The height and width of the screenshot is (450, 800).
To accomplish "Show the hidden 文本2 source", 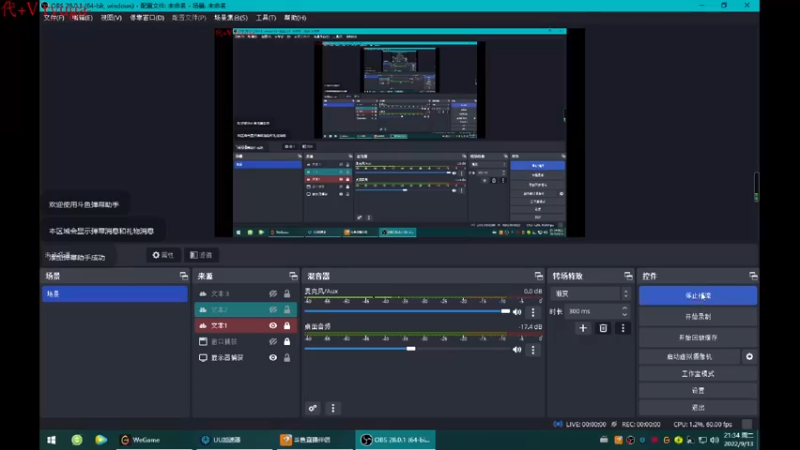I will pos(273,310).
